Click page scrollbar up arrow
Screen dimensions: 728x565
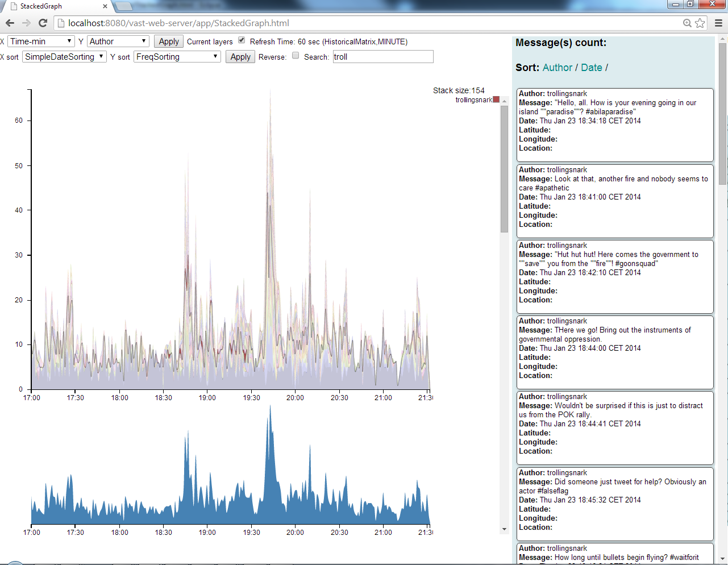pyautogui.click(x=723, y=39)
